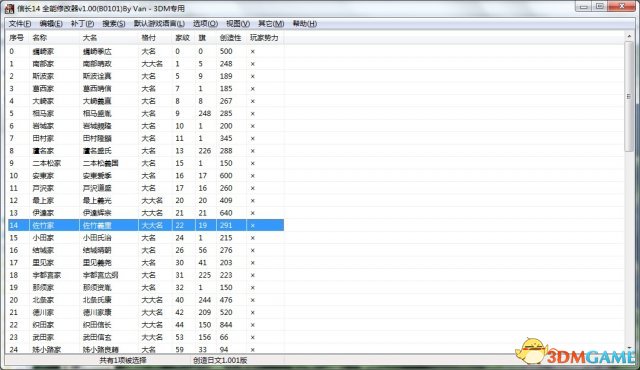Open the 补丁(P) menu
Viewport: 640px width, 370px height.
(x=82, y=24)
